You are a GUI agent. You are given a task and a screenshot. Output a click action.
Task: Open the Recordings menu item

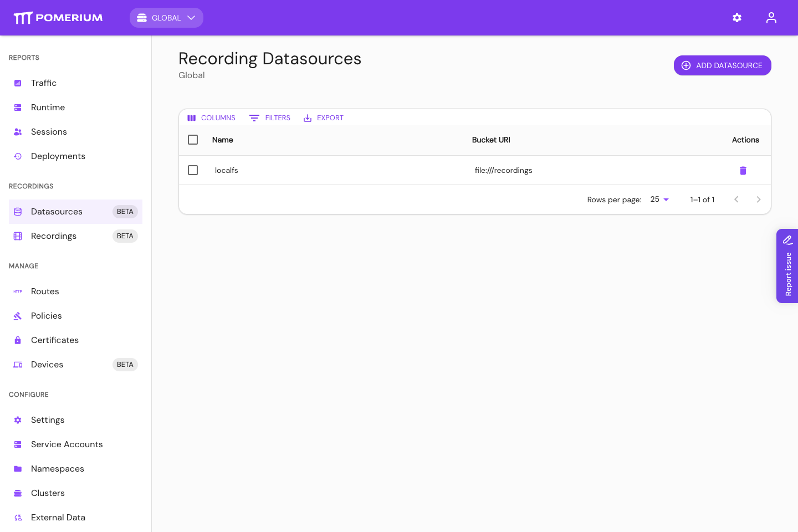pyautogui.click(x=75, y=236)
